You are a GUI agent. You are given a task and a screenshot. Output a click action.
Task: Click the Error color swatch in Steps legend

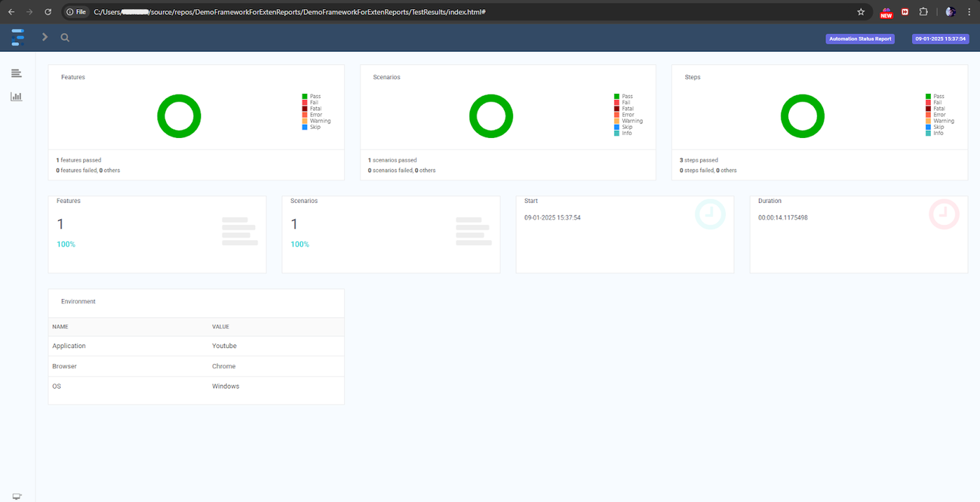tap(928, 115)
